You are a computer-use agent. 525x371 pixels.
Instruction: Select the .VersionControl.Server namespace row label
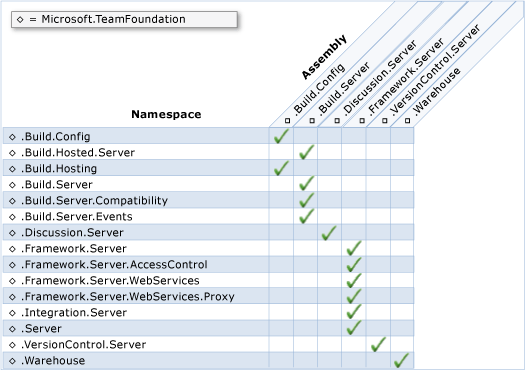pyautogui.click(x=83, y=345)
